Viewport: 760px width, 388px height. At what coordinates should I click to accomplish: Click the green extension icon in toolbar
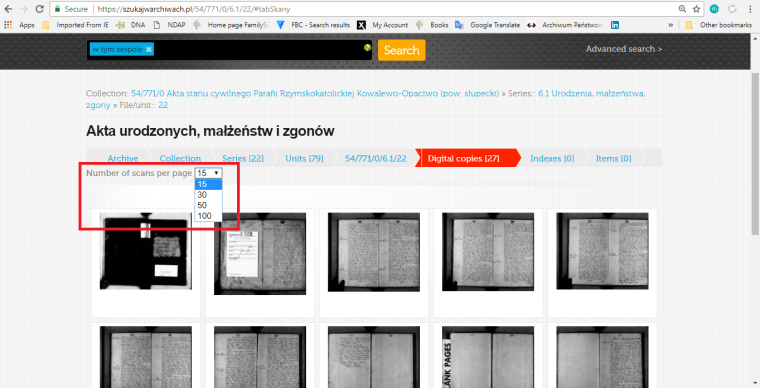pos(714,9)
